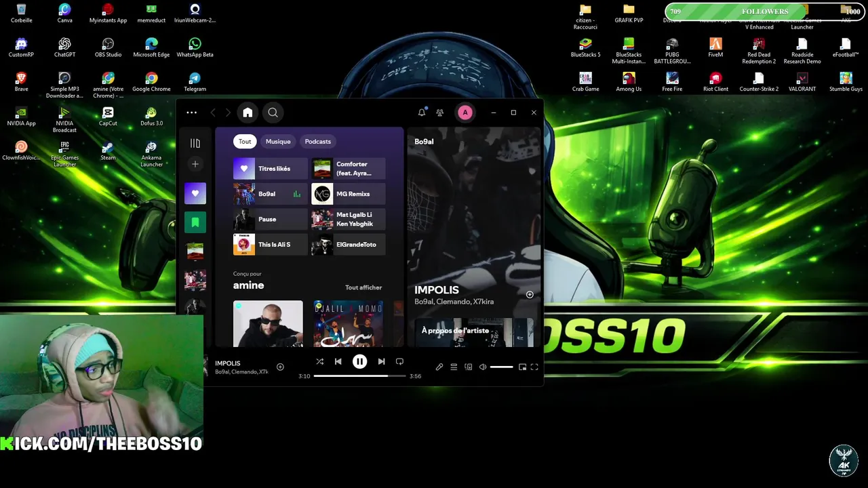This screenshot has height=488, width=868.
Task: Open the Canva desktop icon
Action: pos(64,13)
